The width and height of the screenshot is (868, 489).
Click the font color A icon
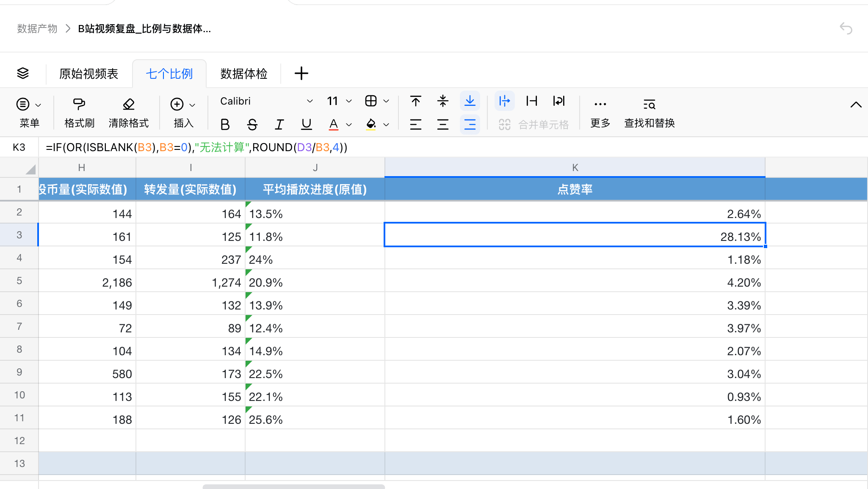[334, 124]
